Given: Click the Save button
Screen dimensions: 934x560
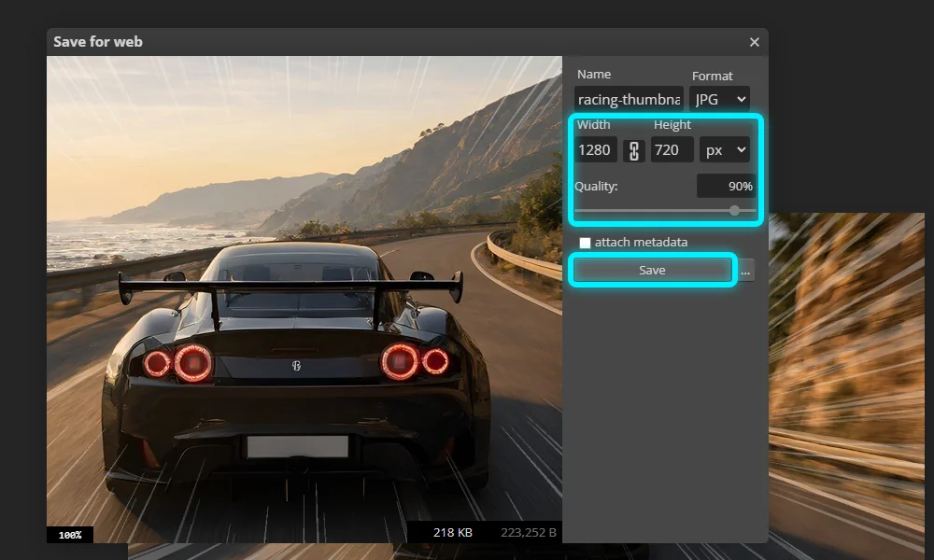Looking at the screenshot, I should pos(652,270).
